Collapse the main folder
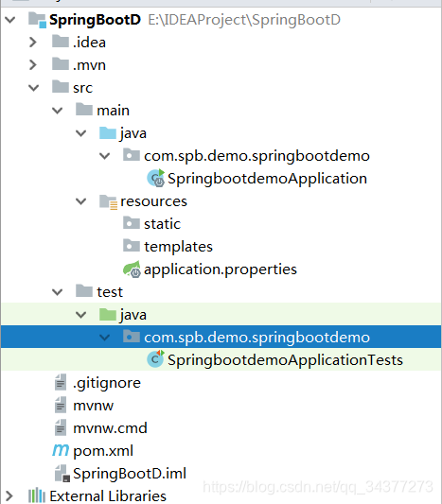The image size is (442, 504). (x=57, y=111)
